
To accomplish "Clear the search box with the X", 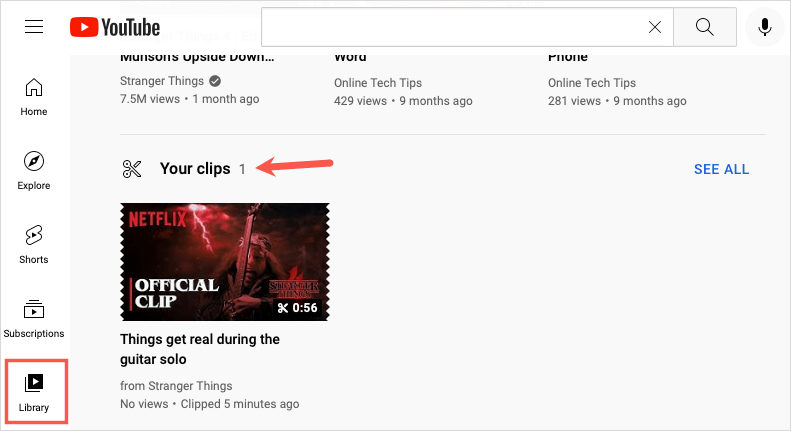I will [x=654, y=27].
